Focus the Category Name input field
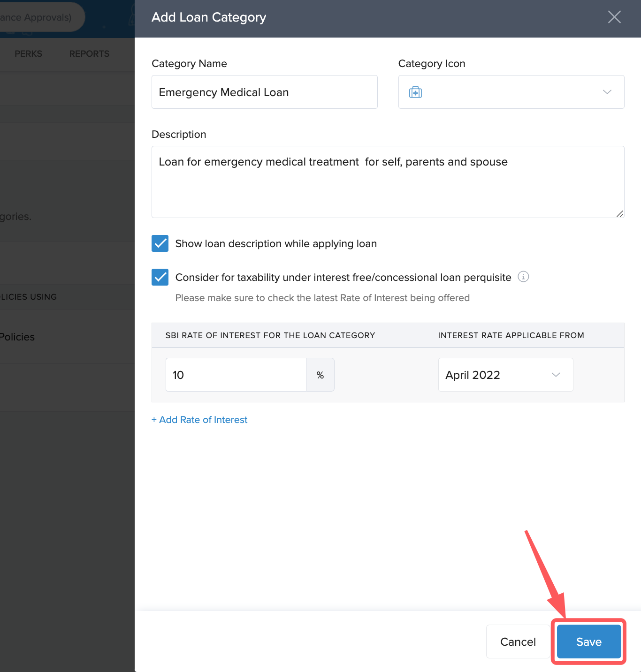The image size is (641, 672). tap(264, 92)
